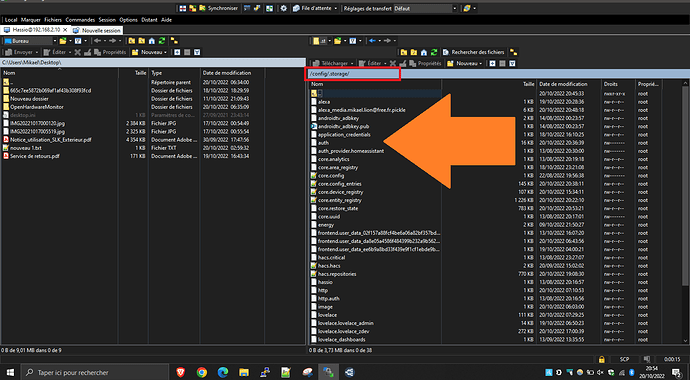Open the Commandes menu

click(80, 20)
